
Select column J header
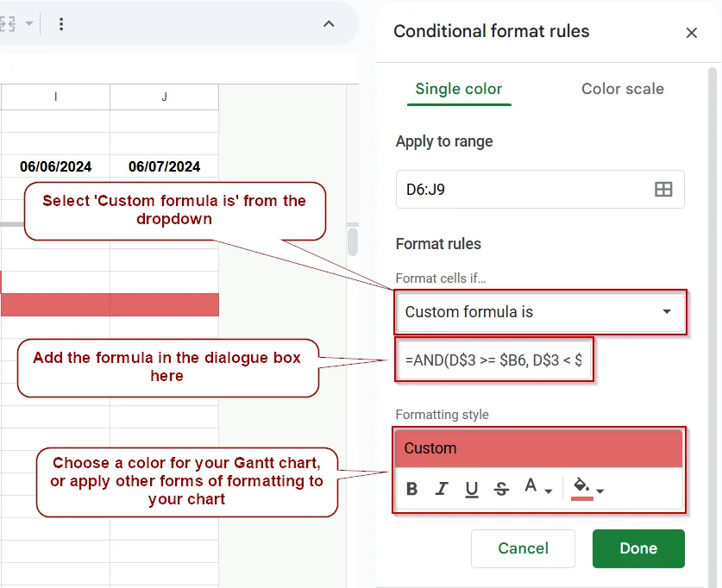click(165, 97)
